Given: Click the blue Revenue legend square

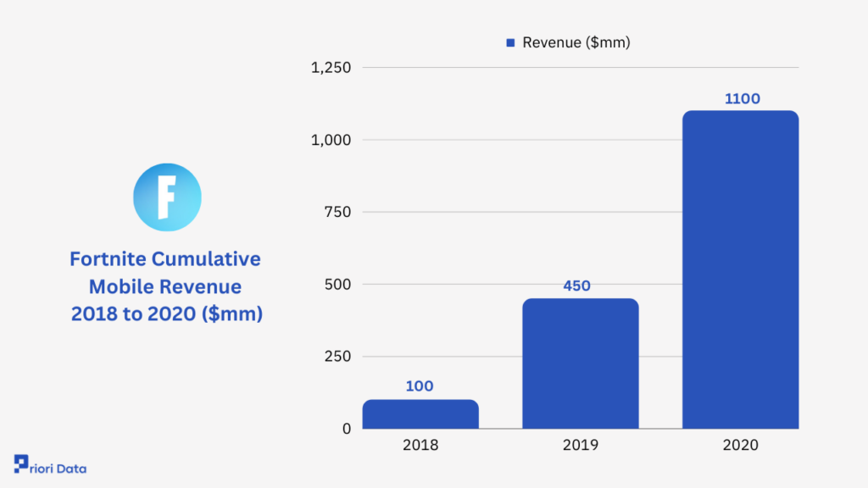Looking at the screenshot, I should 510,42.
